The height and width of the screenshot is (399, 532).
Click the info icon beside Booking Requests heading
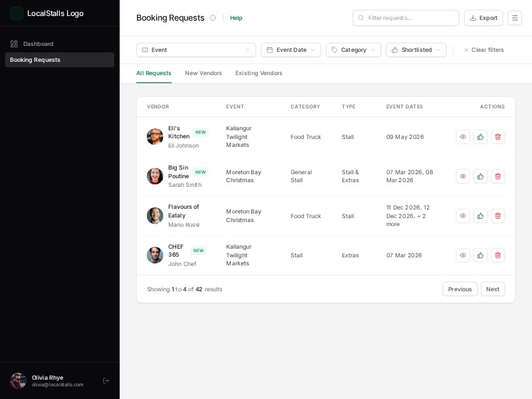pyautogui.click(x=213, y=18)
